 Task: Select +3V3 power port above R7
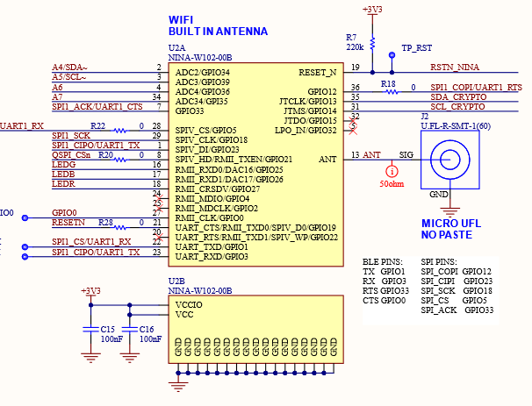pyautogui.click(x=372, y=11)
